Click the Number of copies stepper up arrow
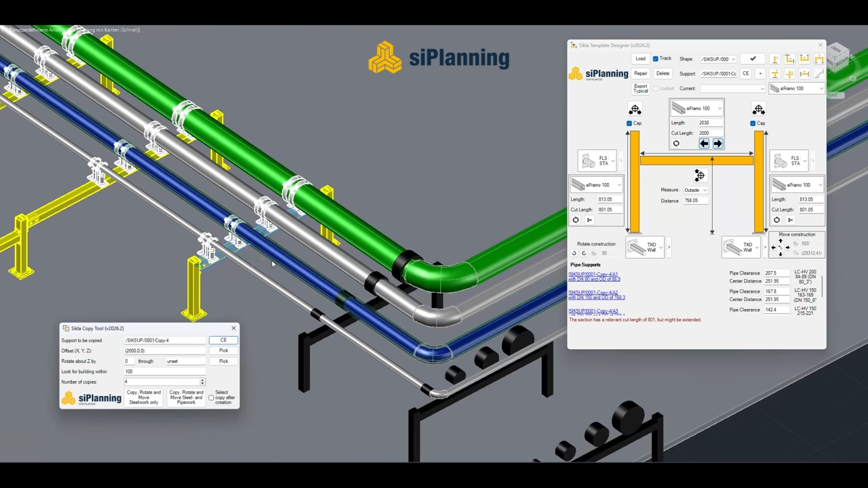Image resolution: width=868 pixels, height=488 pixels. click(x=202, y=380)
